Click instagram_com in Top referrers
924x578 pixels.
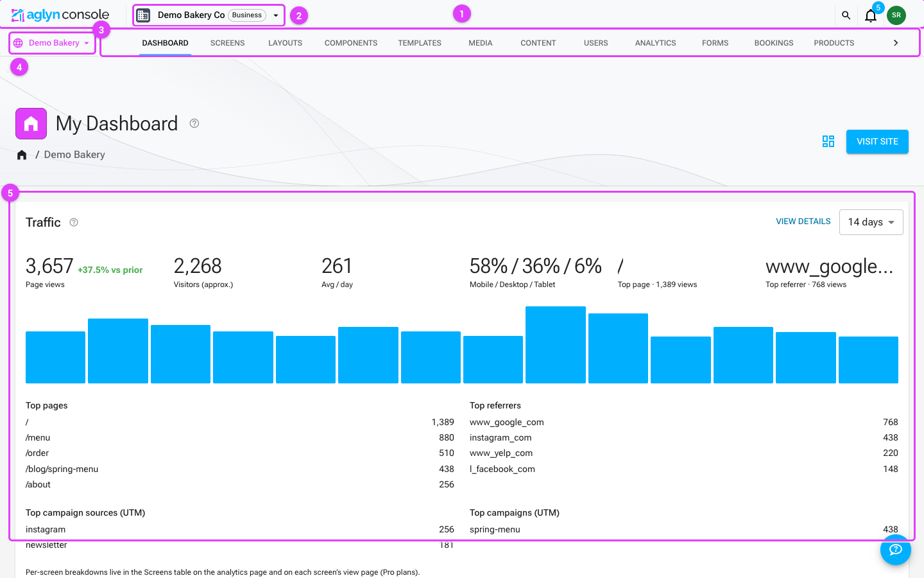[x=501, y=438]
